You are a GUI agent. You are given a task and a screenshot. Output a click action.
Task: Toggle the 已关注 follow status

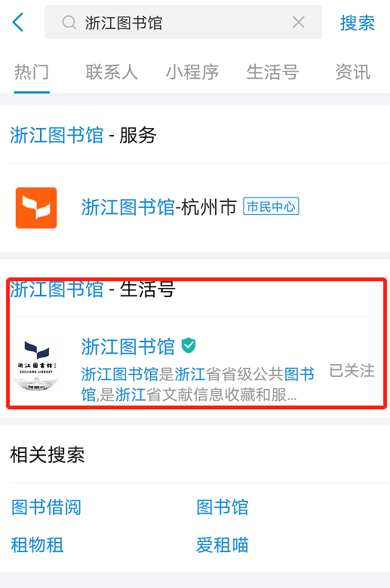point(352,370)
